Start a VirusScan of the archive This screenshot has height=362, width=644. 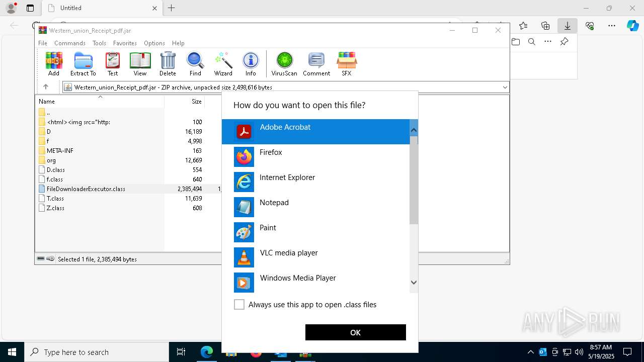[284, 64]
